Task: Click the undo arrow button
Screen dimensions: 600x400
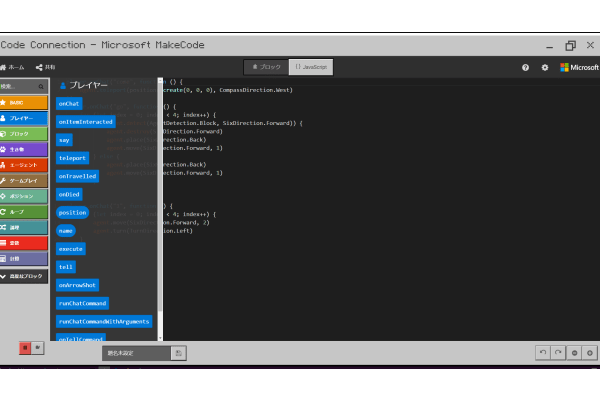Action: click(x=543, y=353)
